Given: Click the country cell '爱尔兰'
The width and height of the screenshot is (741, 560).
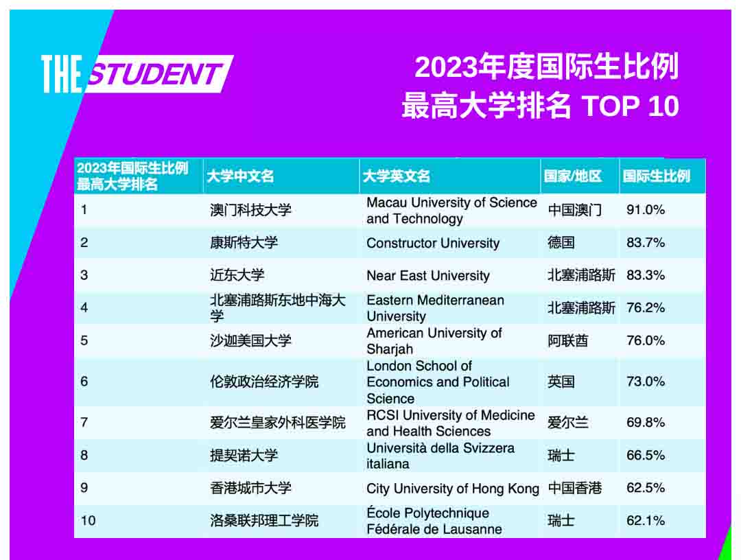Looking at the screenshot, I should pyautogui.click(x=567, y=423).
